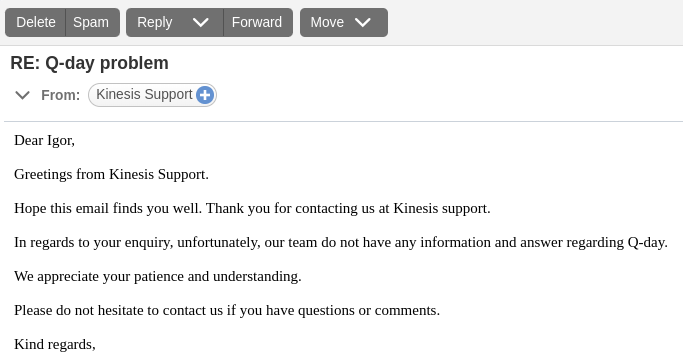This screenshot has width=683, height=361.
Task: Click the 'Kind regards,' closing line
Action: (55, 344)
